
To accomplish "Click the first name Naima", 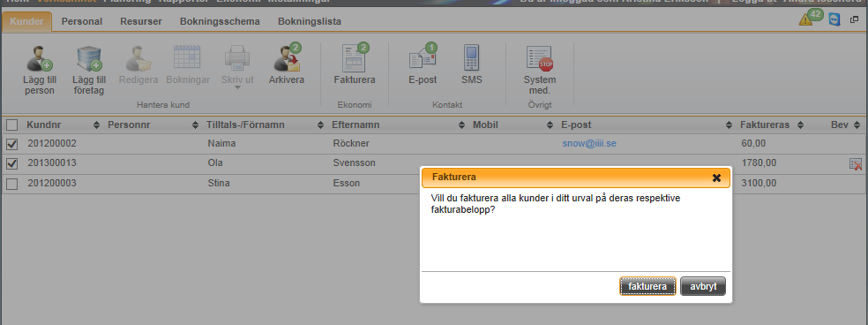I will click(x=221, y=144).
